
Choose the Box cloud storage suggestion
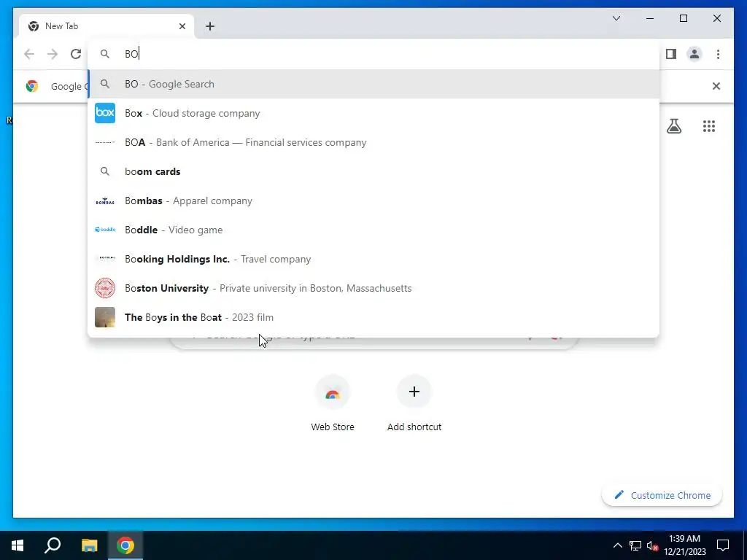(373, 113)
